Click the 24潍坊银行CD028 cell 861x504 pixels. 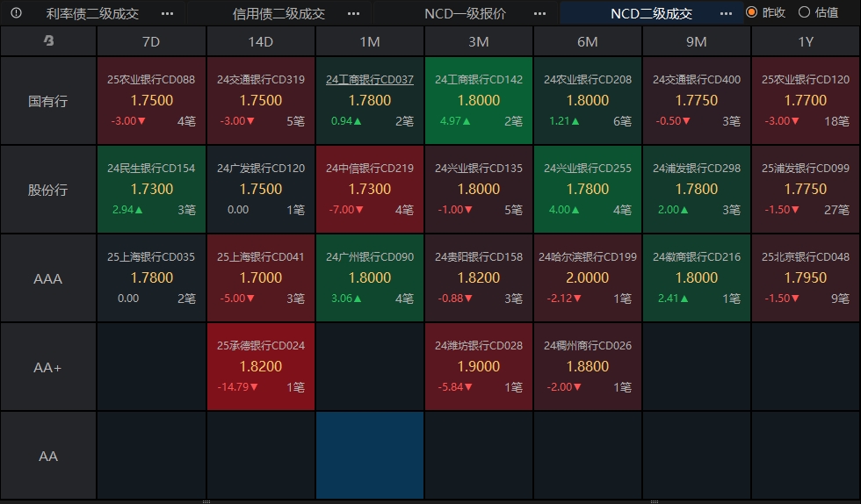tap(478, 367)
